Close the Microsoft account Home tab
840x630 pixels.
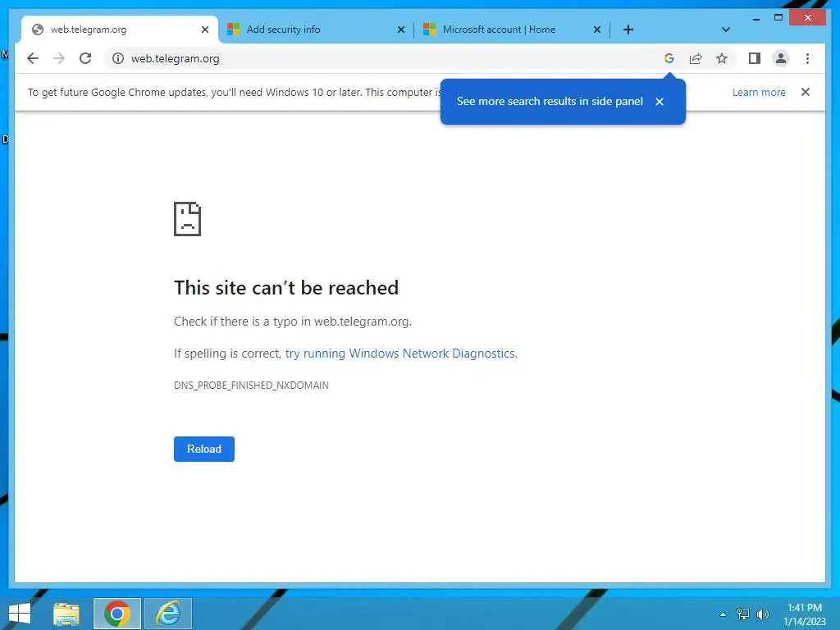point(597,30)
